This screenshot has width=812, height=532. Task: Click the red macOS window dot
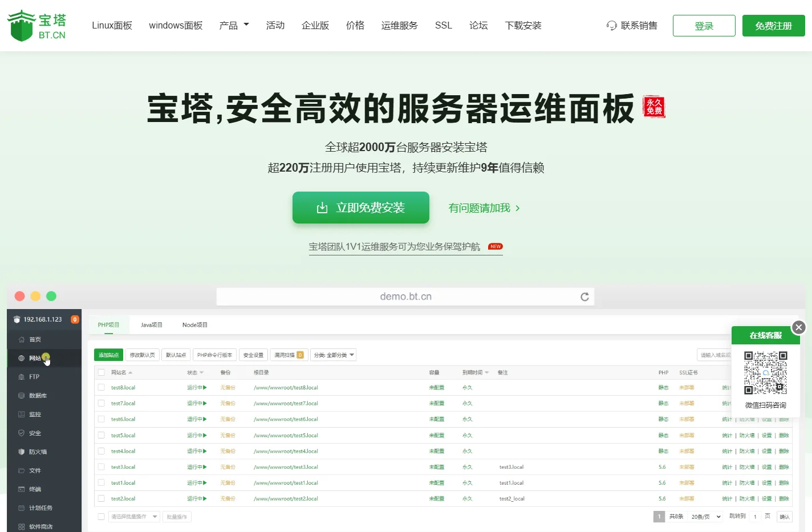pos(19,296)
